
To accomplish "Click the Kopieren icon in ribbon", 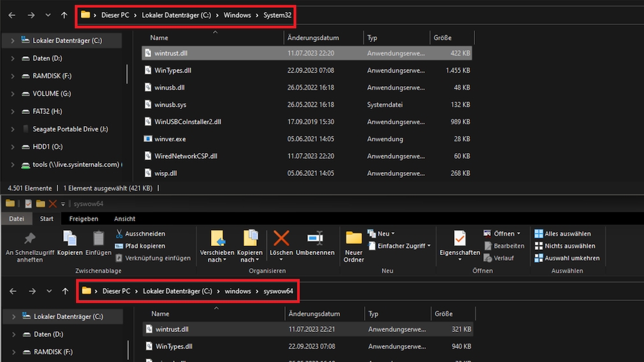I will click(x=70, y=239).
